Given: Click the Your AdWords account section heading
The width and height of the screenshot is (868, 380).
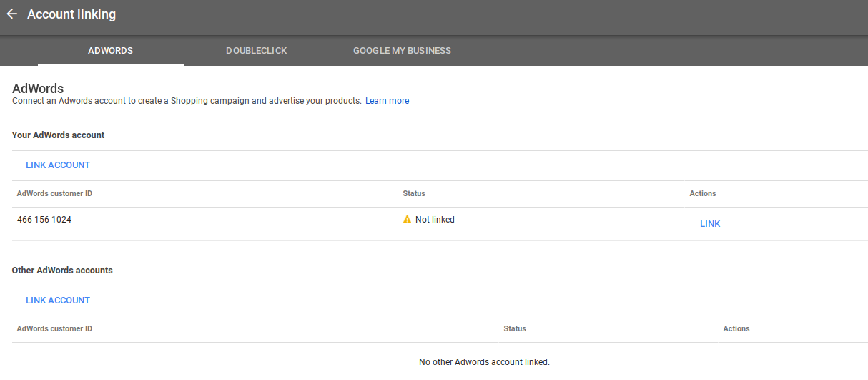Looking at the screenshot, I should point(59,135).
